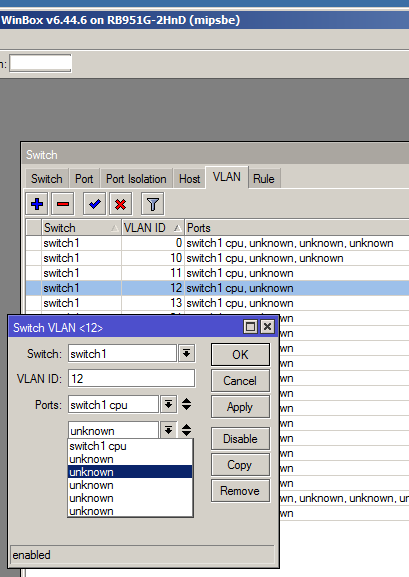This screenshot has width=409, height=577.
Task: Enable entry with blue checkmark icon
Action: [x=95, y=204]
